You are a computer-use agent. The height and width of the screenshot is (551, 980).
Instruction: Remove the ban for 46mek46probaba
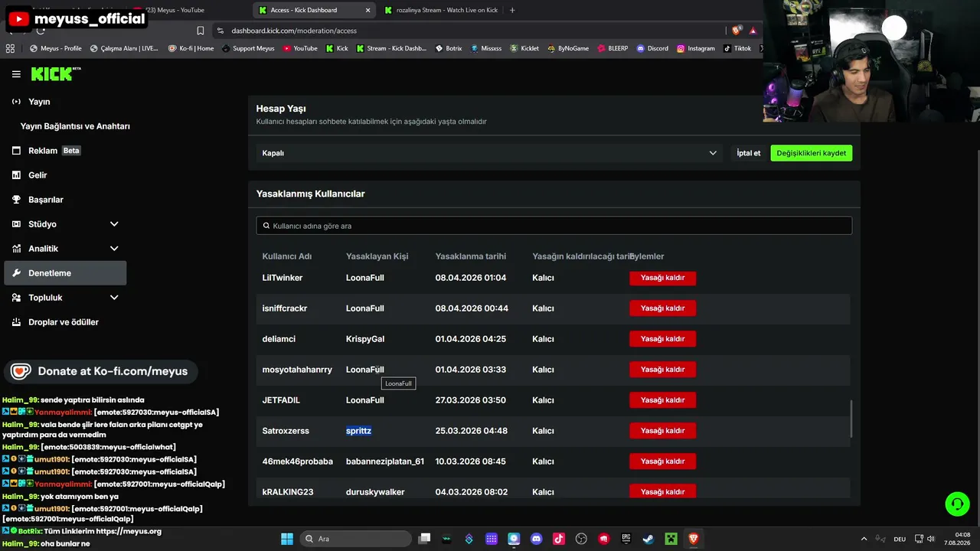coord(662,461)
